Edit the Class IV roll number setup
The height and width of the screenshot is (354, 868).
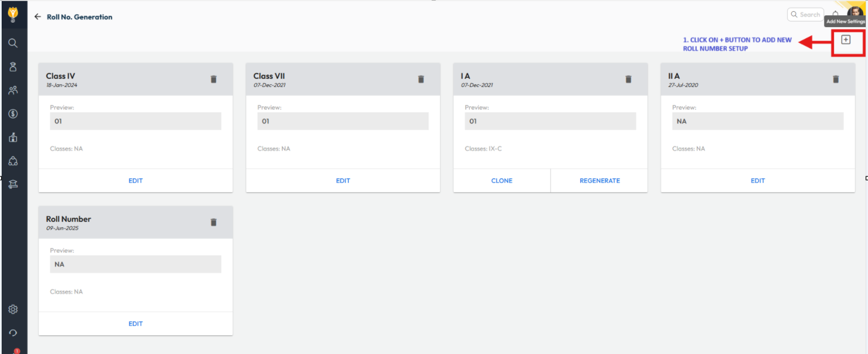(136, 181)
